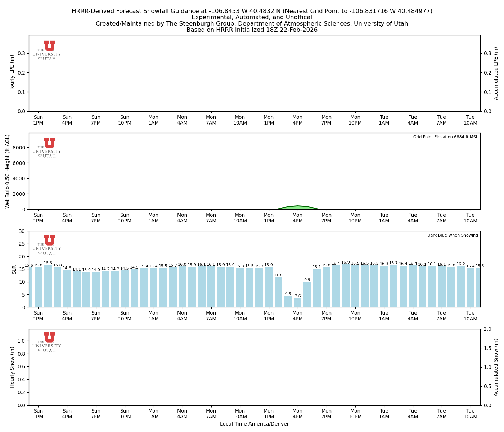Click the SLR bar with value 16.7
Image resolution: width=504 pixels, height=432 pixels.
[393, 286]
